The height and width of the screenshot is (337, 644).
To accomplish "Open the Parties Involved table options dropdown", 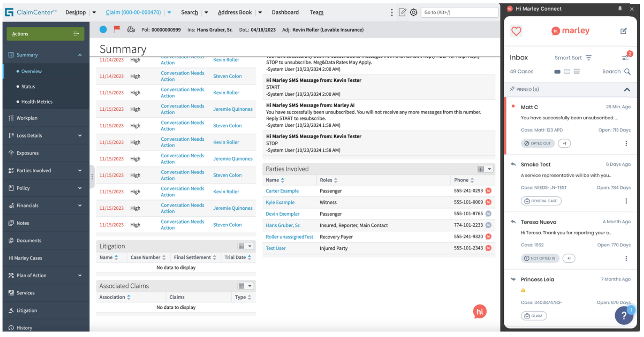I will (x=485, y=169).
